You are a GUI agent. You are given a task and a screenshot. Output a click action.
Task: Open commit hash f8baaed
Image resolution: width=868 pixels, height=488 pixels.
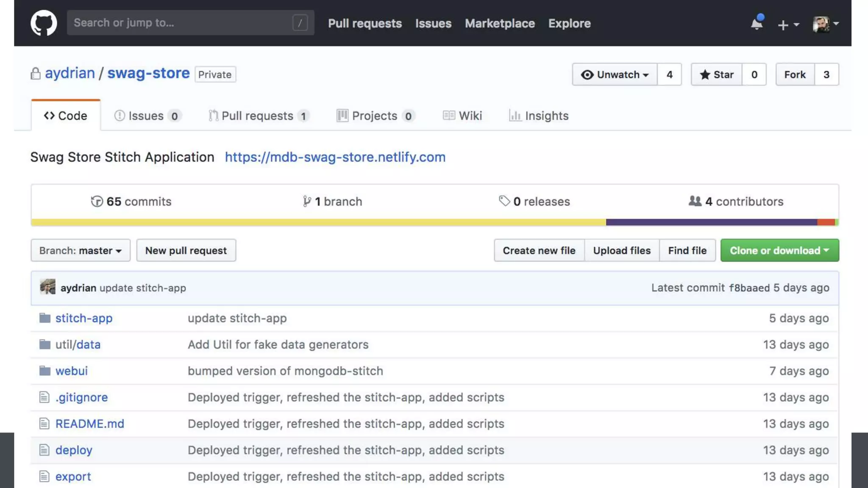pos(749,288)
